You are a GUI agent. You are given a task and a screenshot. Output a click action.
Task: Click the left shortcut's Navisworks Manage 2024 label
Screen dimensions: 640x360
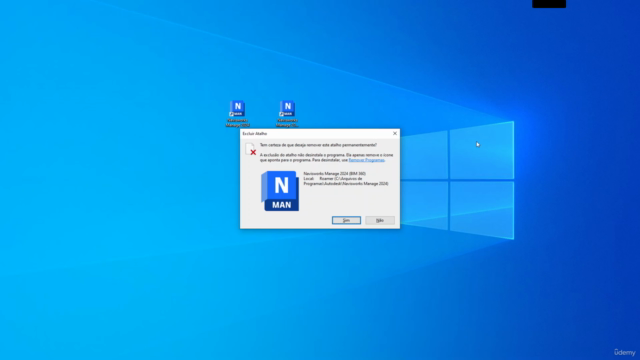pyautogui.click(x=238, y=123)
